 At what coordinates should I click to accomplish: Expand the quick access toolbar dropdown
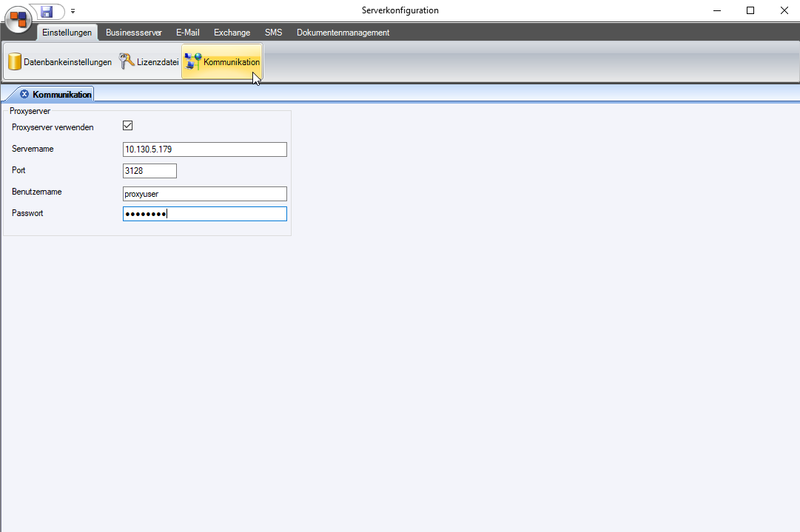73,12
